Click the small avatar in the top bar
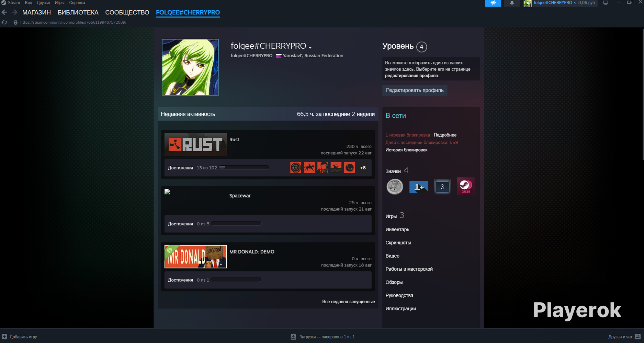Screen dimensions: 644x343 point(527,3)
